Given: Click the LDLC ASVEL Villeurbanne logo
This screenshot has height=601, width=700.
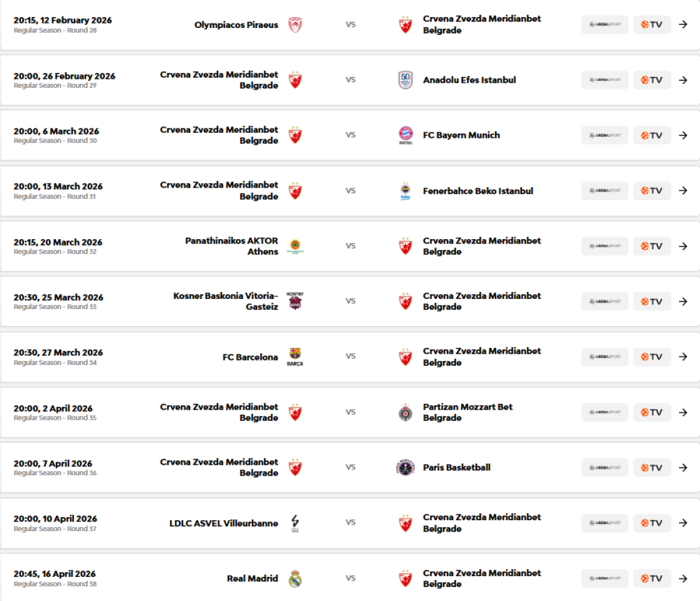Looking at the screenshot, I should (295, 523).
